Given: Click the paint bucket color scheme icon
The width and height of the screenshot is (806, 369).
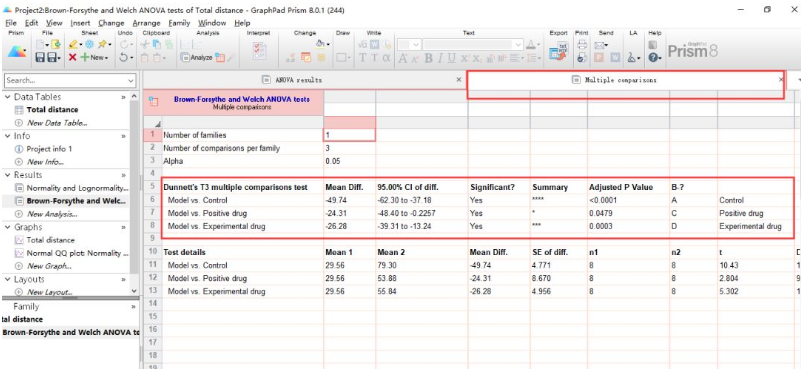Looking at the screenshot, I should pyautogui.click(x=321, y=45).
